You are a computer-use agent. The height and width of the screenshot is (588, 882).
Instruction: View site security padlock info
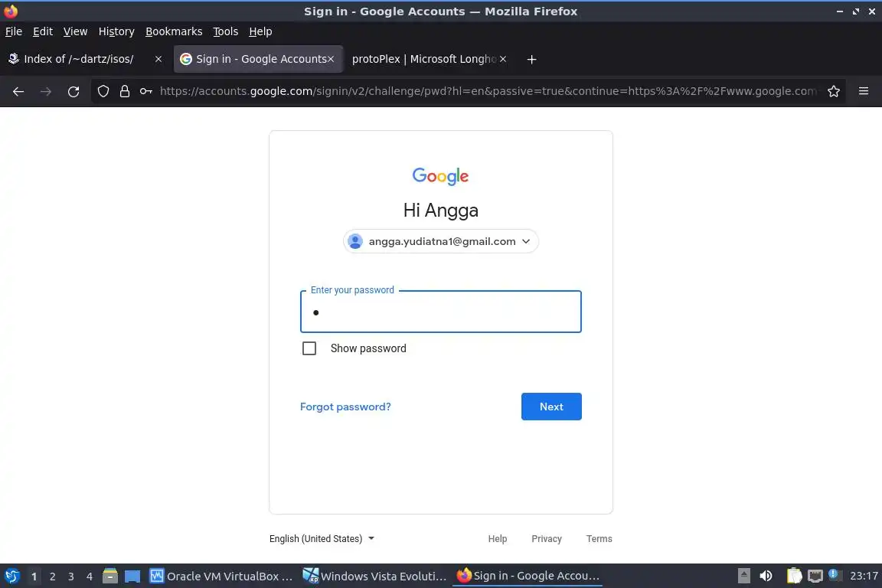[125, 91]
